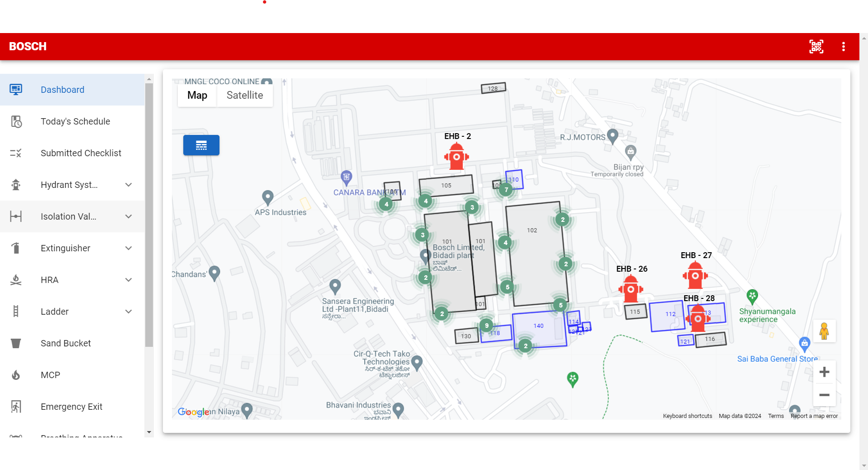This screenshot has height=470, width=868.
Task: Click the Report a map error link
Action: [814, 416]
